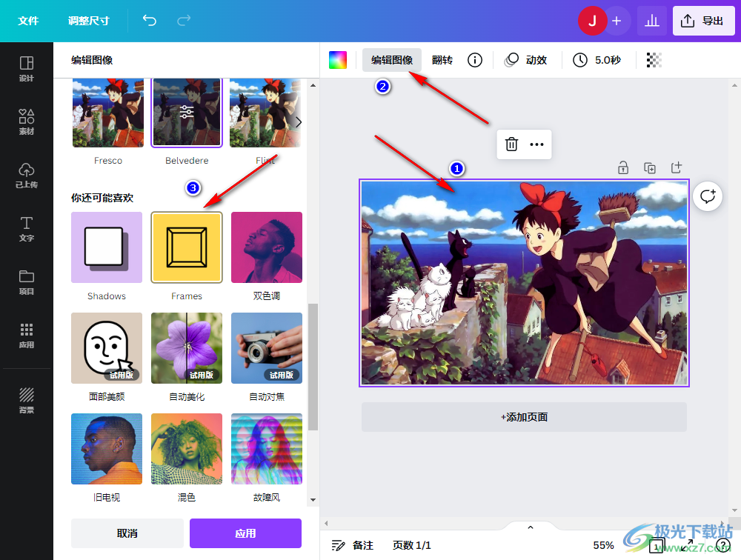Open the analytics bar chart icon
The height and width of the screenshot is (560, 741).
(x=652, y=21)
